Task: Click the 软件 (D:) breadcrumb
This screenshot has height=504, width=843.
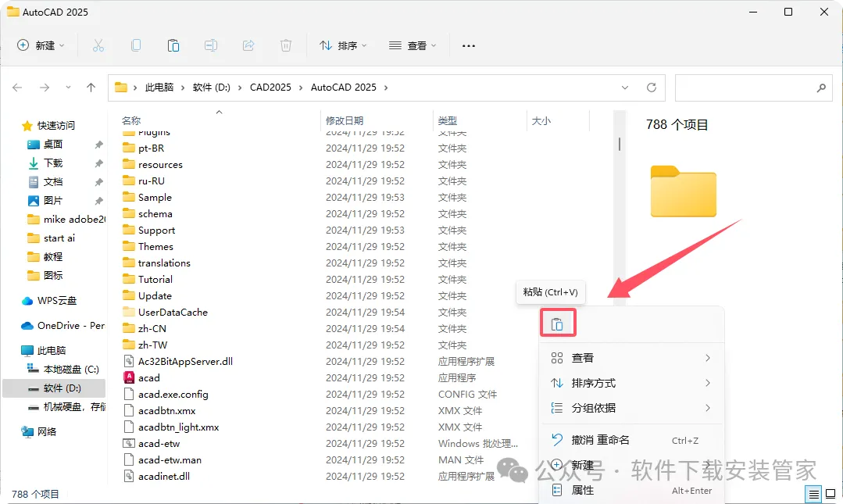Action: [211, 88]
